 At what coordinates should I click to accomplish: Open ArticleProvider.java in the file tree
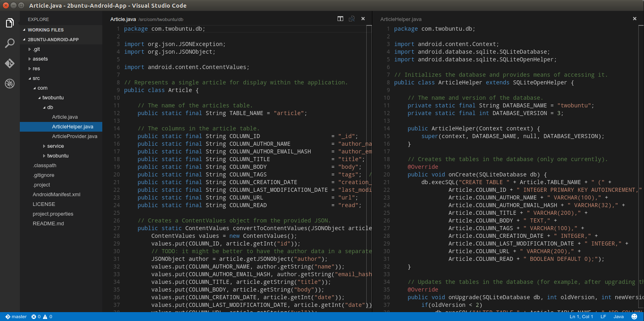(61, 136)
